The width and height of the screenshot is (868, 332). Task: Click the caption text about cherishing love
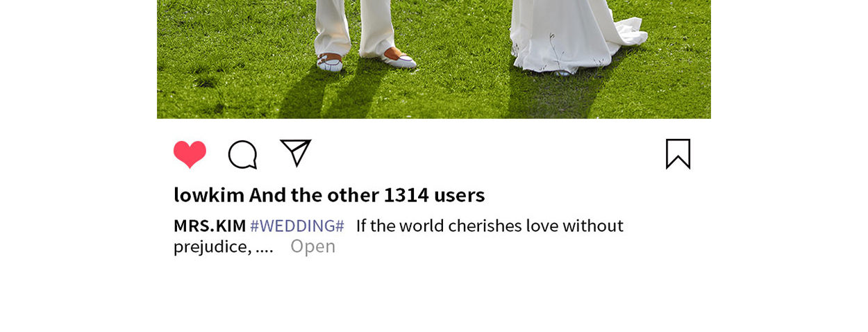pos(490,226)
